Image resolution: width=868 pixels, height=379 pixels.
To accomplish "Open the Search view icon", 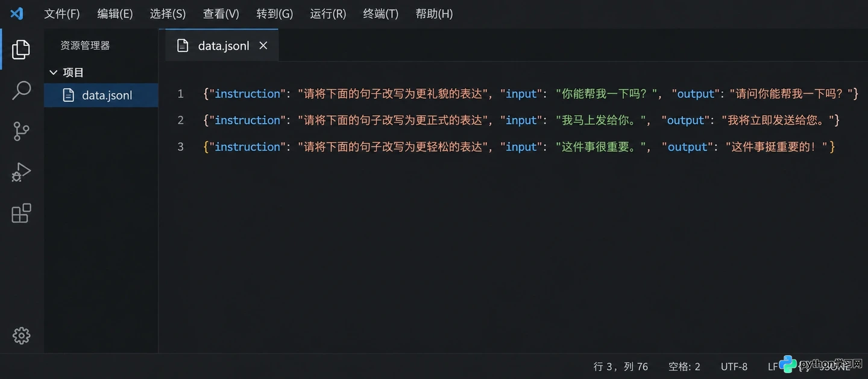I will (21, 91).
